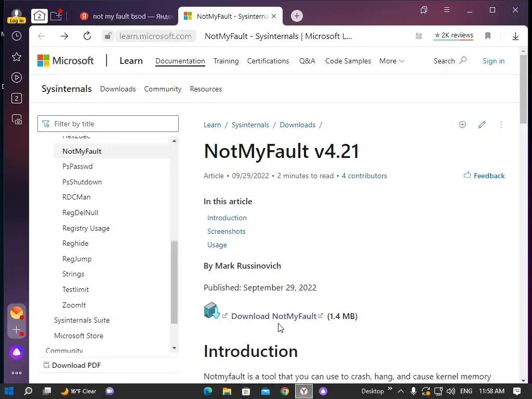Click the Log in profile avatar

click(16, 16)
